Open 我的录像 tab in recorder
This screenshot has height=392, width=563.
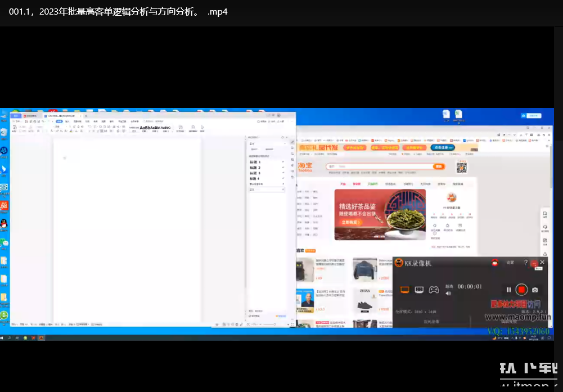click(x=431, y=322)
